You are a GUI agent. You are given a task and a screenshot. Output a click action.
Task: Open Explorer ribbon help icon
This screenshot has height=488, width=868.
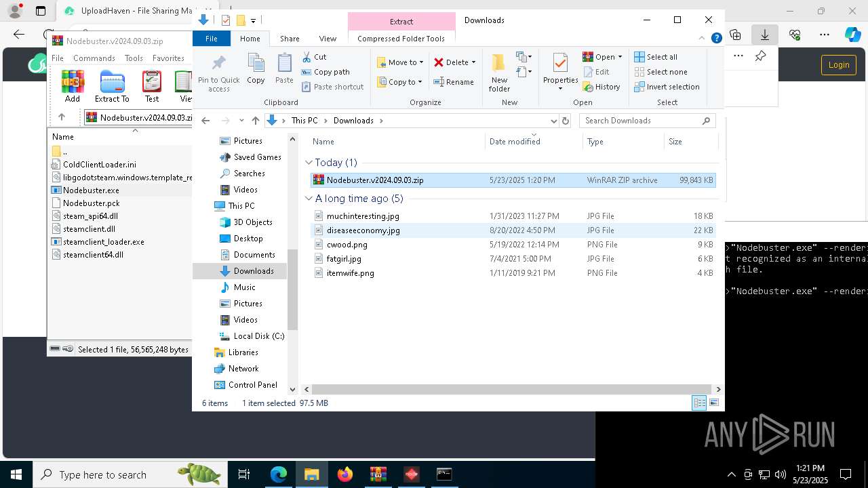(x=716, y=38)
